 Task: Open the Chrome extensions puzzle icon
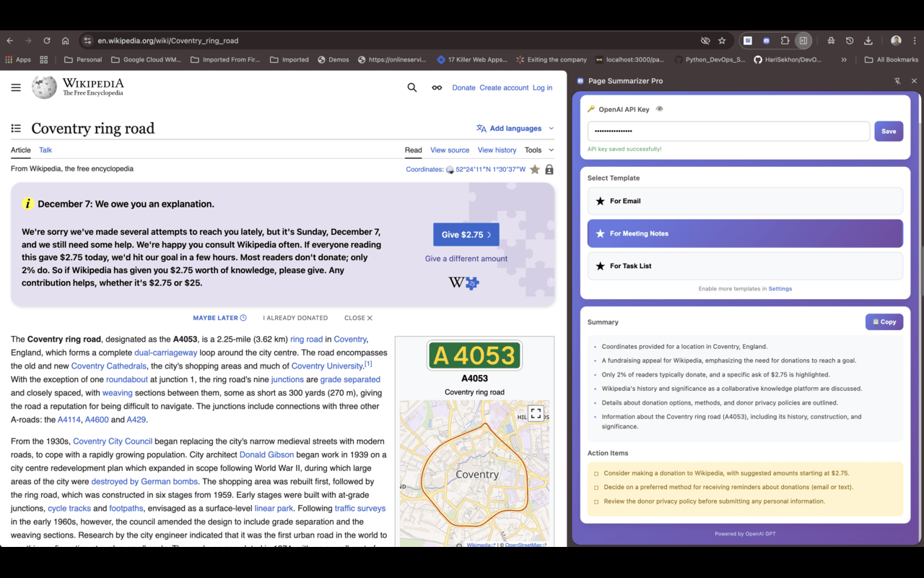[785, 40]
